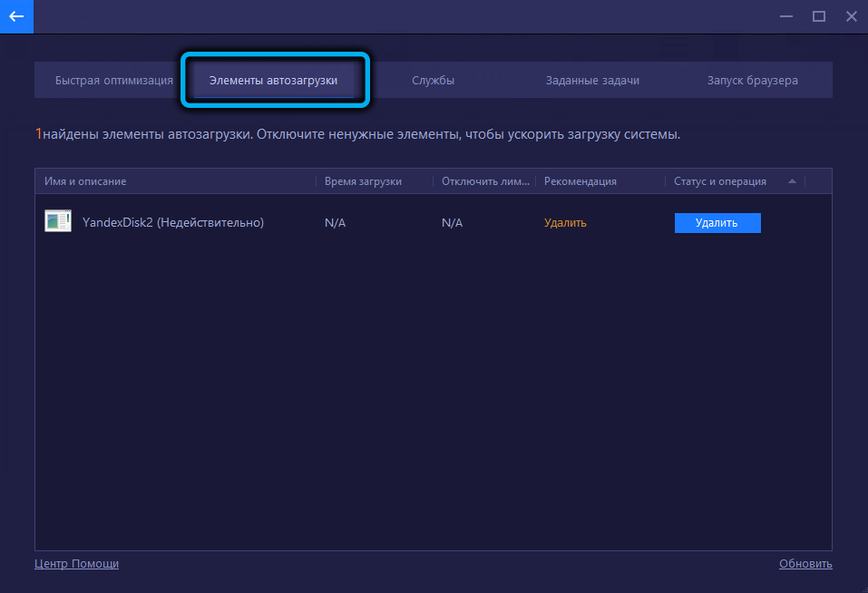Click the sort arrow in the status column
868x593 pixels.
(792, 181)
